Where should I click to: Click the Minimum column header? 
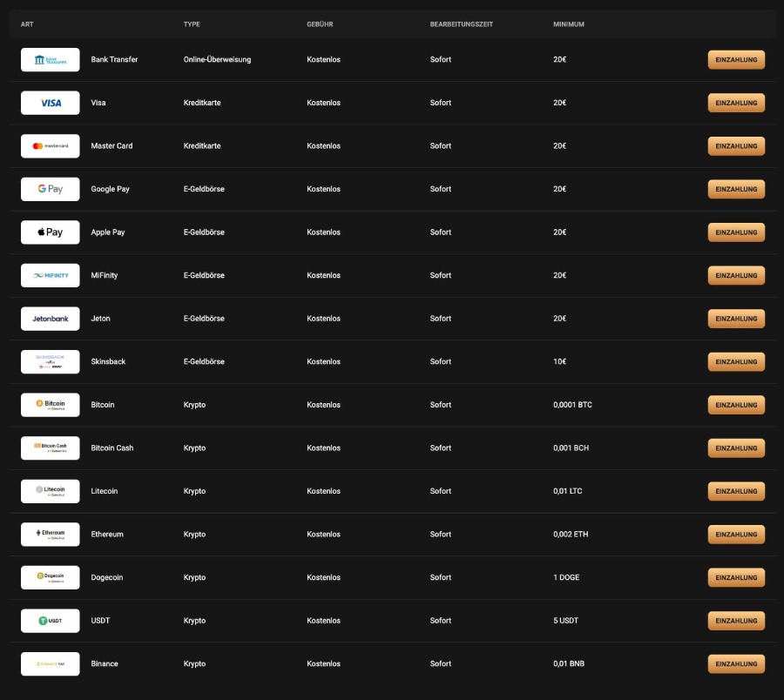point(568,24)
